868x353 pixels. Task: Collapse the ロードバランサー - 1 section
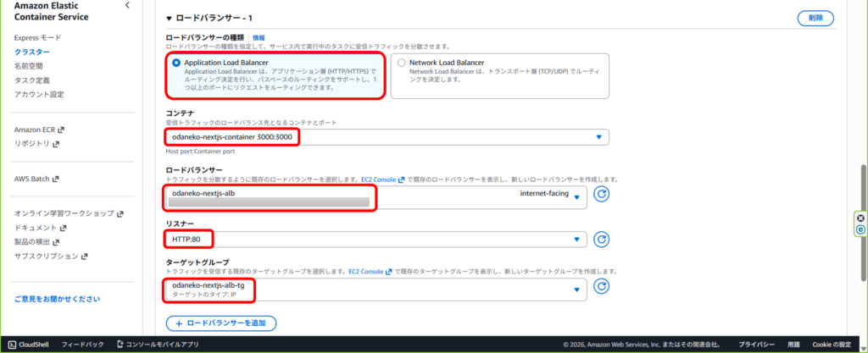(x=169, y=18)
